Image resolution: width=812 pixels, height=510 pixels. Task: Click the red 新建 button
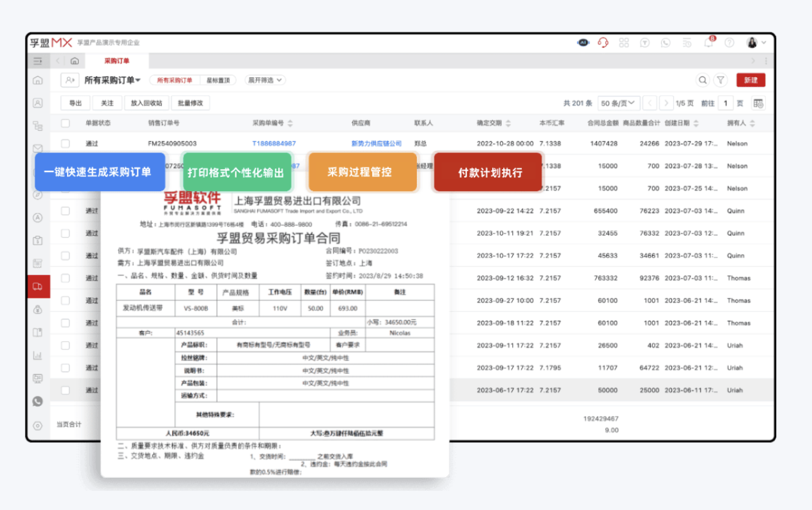point(751,80)
